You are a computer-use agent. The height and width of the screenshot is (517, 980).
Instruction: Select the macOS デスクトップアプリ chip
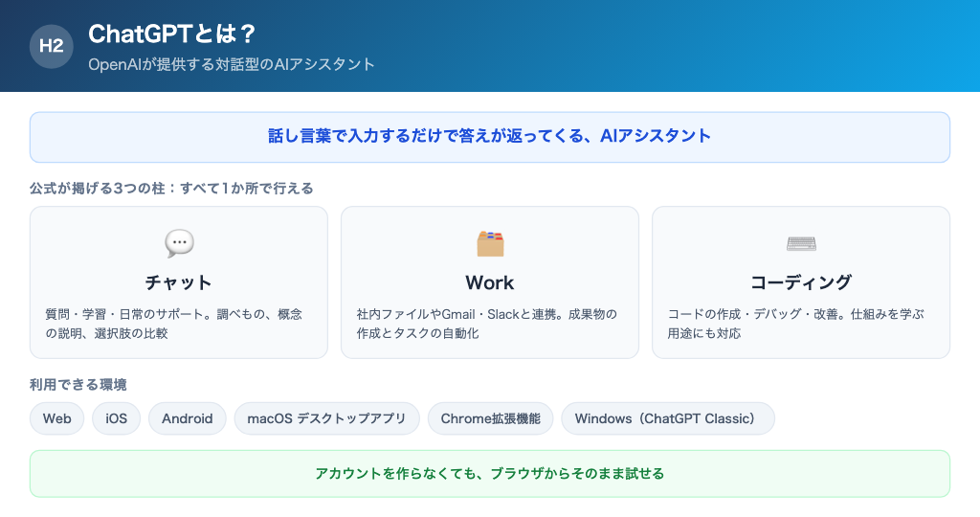327,418
